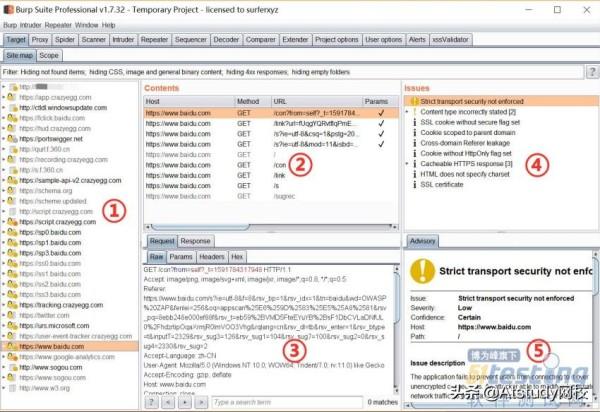600x412 pixels.
Task: Click the previous match arrow button
Action: (x=168, y=402)
